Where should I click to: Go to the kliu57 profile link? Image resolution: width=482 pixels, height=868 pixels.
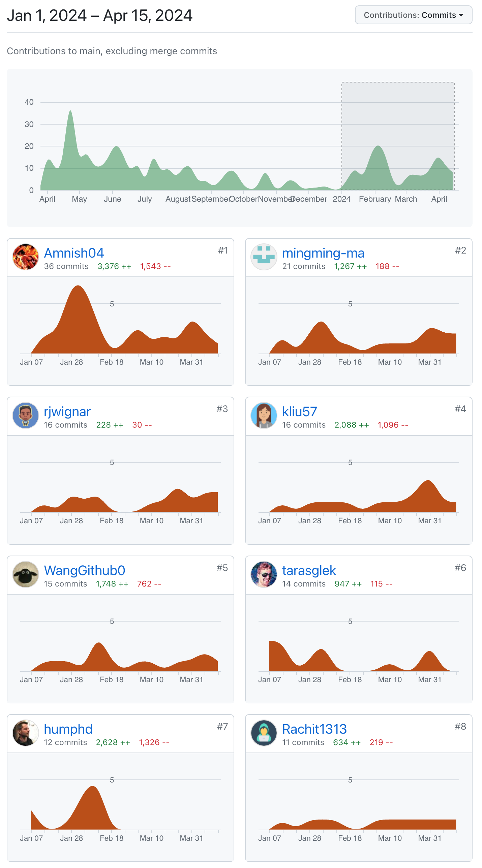pos(299,412)
